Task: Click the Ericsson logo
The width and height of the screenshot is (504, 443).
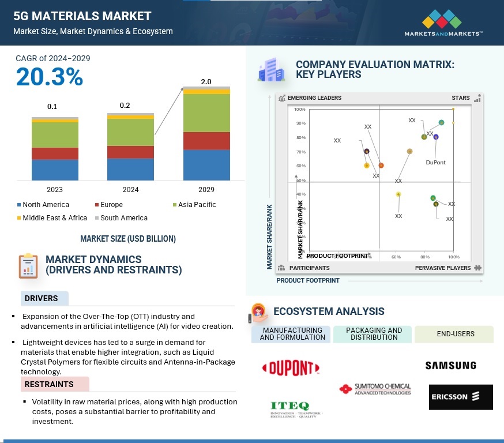Action: point(461,397)
